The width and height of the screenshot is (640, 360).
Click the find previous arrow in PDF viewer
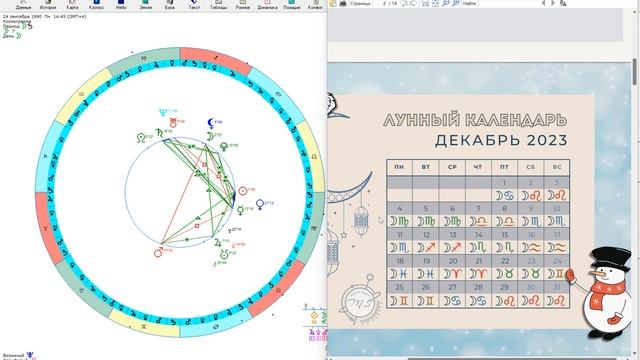pos(543,3)
